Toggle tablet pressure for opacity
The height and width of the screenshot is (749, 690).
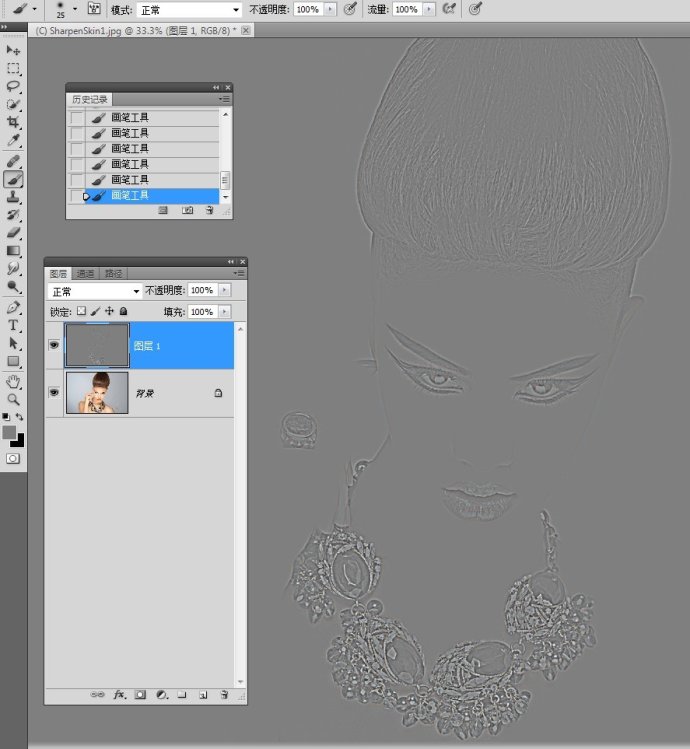tap(350, 9)
